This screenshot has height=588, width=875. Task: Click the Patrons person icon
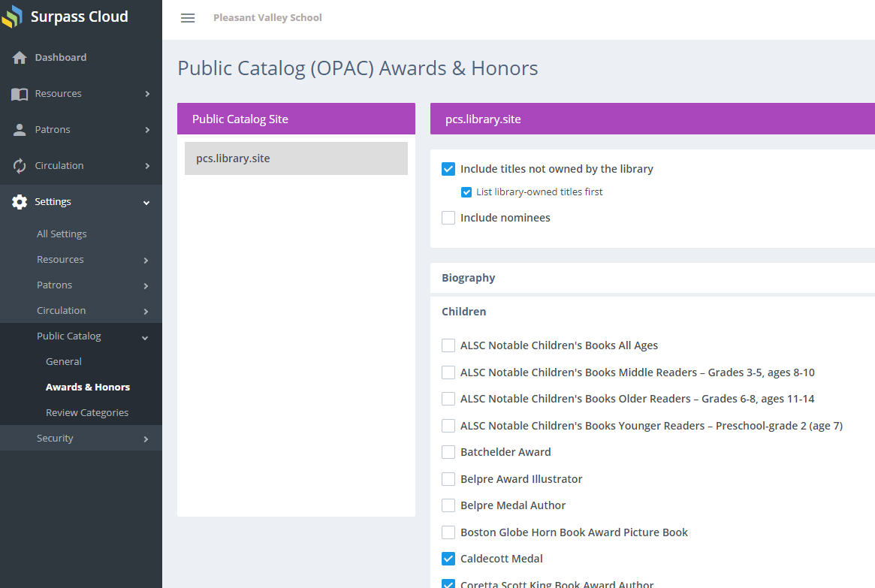20,130
